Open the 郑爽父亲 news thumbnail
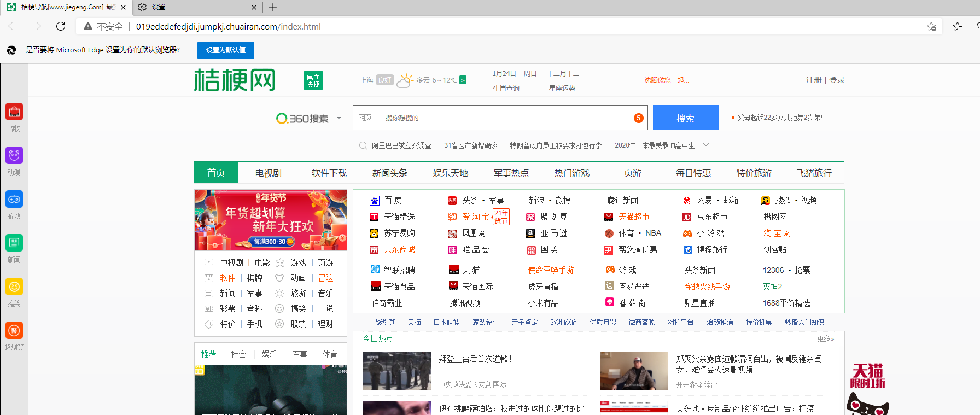The image size is (980, 415). point(634,371)
